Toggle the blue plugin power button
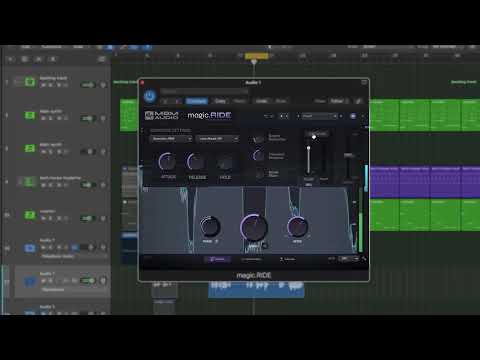 click(150, 96)
